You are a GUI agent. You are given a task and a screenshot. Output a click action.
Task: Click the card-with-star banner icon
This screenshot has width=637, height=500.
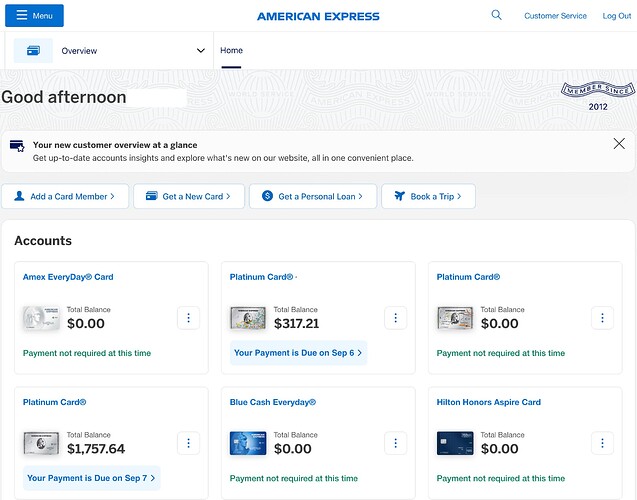17,146
